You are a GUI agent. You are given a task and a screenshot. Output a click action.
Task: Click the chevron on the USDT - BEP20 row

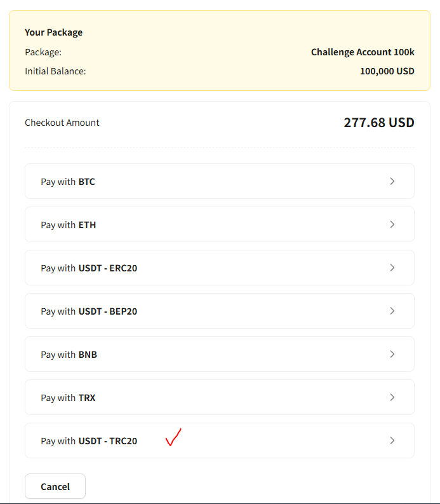[x=392, y=311]
